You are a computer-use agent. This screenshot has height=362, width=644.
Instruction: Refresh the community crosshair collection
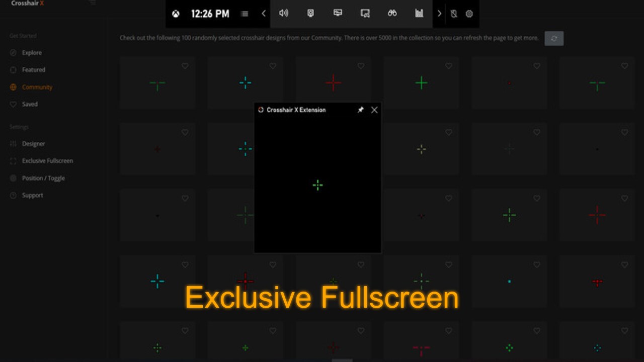(x=554, y=39)
